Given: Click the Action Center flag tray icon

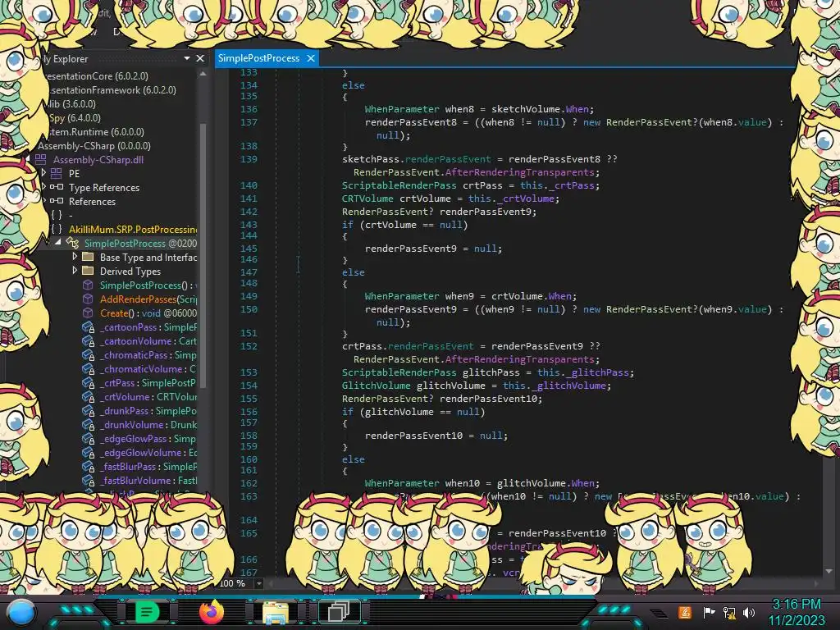Looking at the screenshot, I should [709, 612].
